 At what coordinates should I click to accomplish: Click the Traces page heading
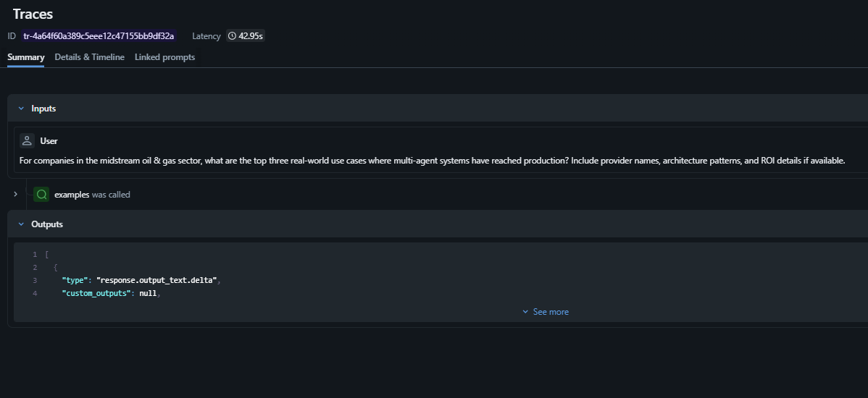[33, 14]
